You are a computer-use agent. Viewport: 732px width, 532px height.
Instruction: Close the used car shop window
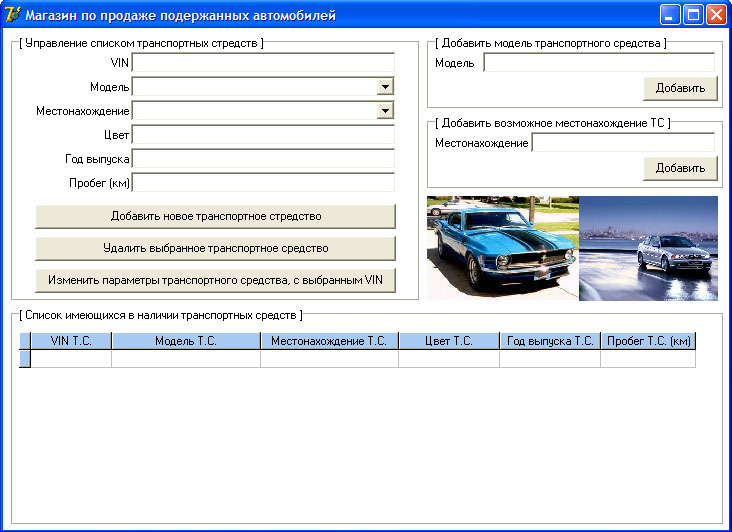tap(716, 15)
